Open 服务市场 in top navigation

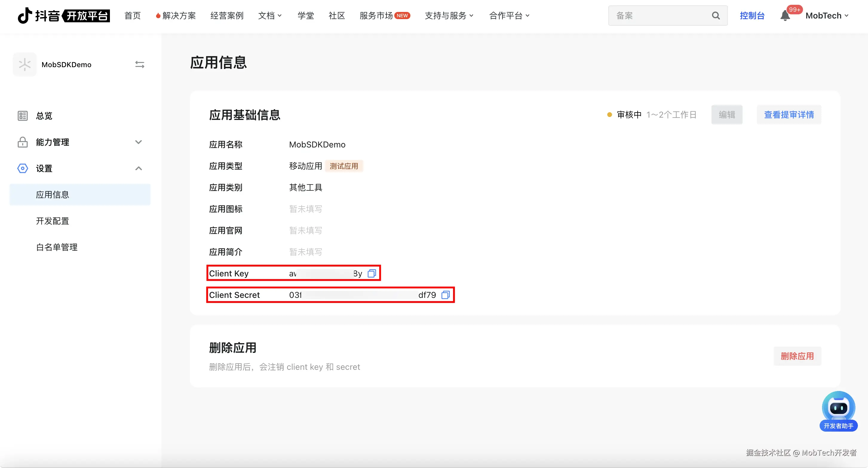[376, 16]
